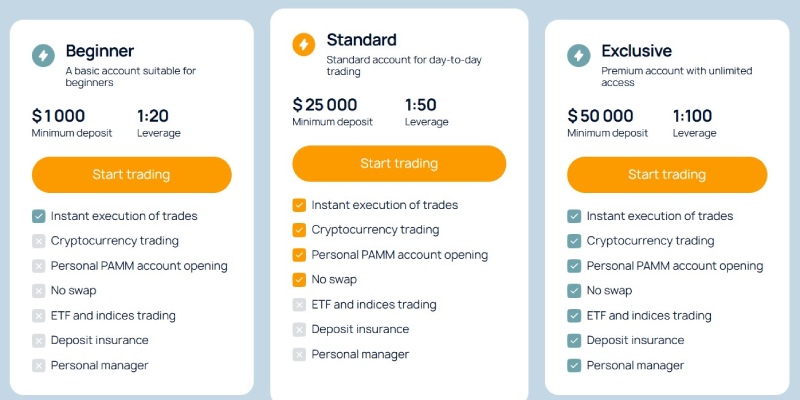800x400 pixels.
Task: Click Beginner's disabled Deposit insurance mark
Action: [39, 341]
